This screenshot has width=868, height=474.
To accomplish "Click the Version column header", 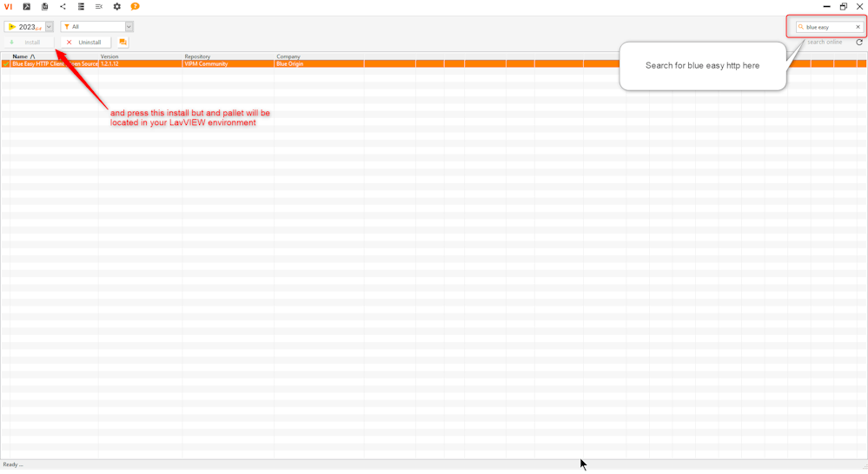I will pyautogui.click(x=109, y=56).
